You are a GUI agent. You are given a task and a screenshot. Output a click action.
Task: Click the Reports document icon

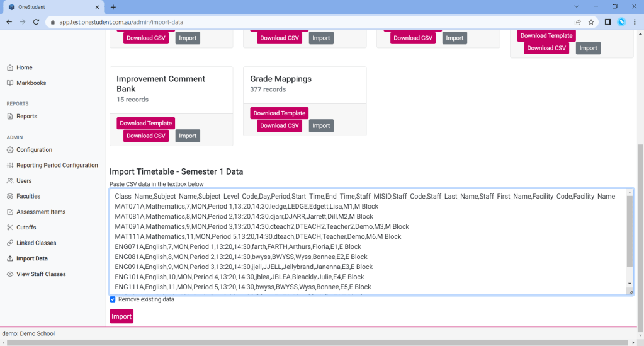(x=10, y=117)
